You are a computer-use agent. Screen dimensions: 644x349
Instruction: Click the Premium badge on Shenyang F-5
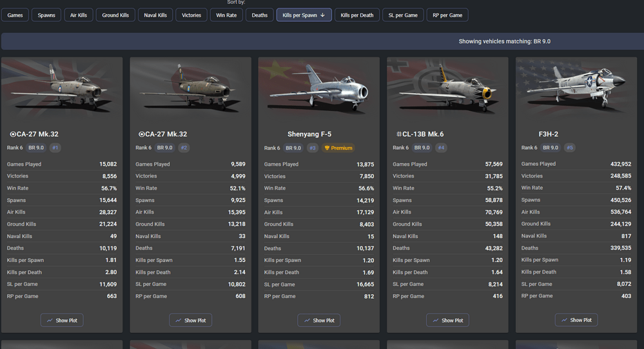coord(338,148)
